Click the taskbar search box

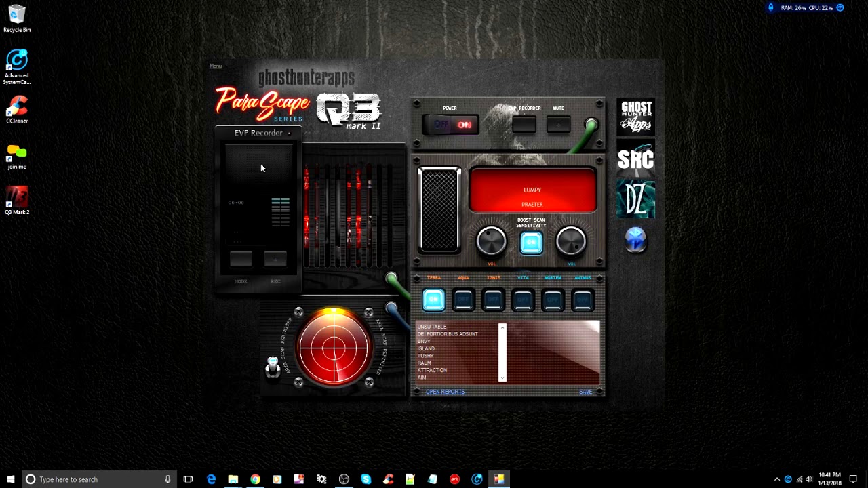pyautogui.click(x=98, y=479)
